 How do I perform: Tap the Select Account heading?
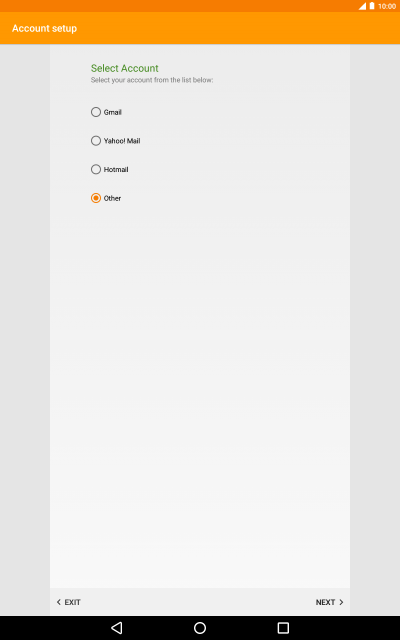124,68
